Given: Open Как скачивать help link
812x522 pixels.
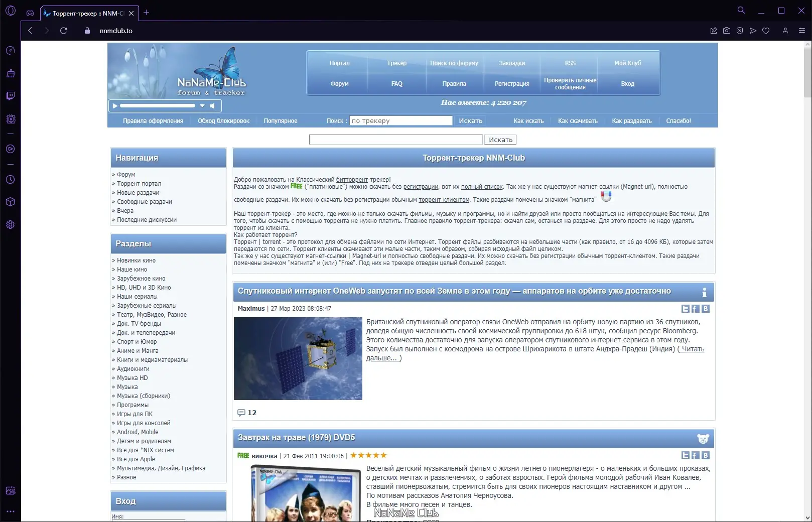Looking at the screenshot, I should click(578, 121).
